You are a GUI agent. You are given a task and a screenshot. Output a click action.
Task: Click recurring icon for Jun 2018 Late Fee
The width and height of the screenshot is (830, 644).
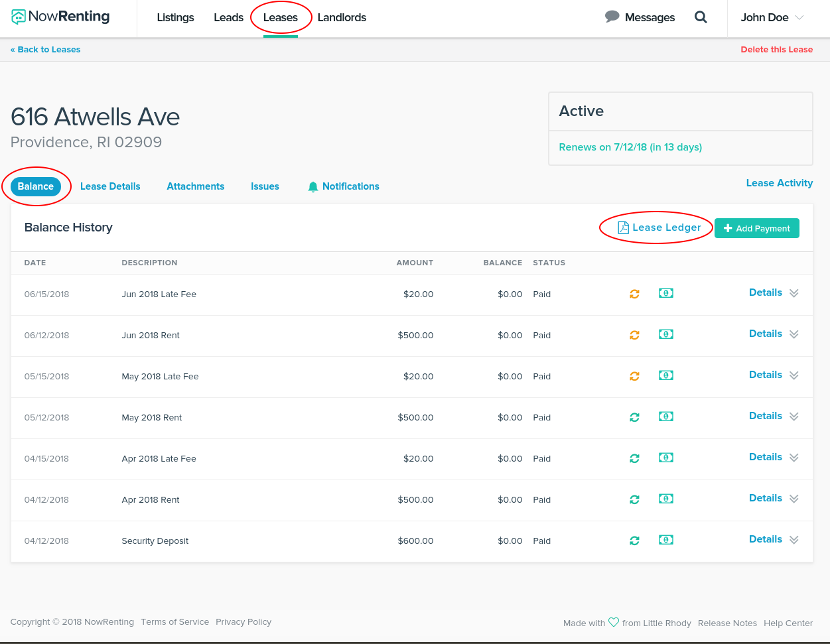click(634, 294)
